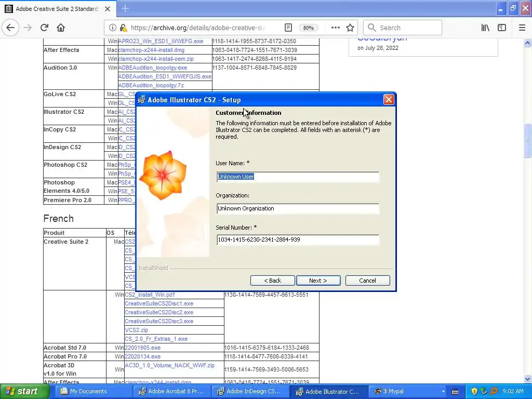Open CreativeSuiteCS2Disc1.exe link
Viewport: 532px width, 399px height.
(x=159, y=303)
